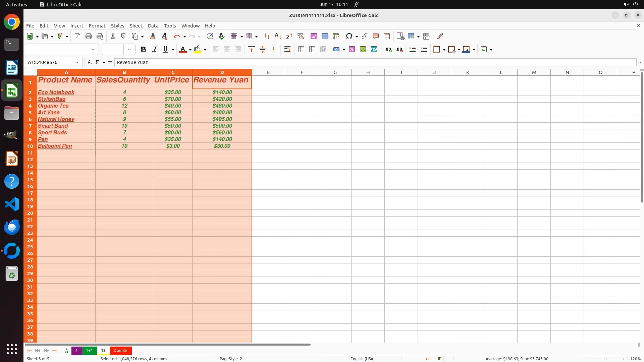Image resolution: width=644 pixels, height=362 pixels.
Task: Click the zoom slider handle
Action: coord(605,359)
